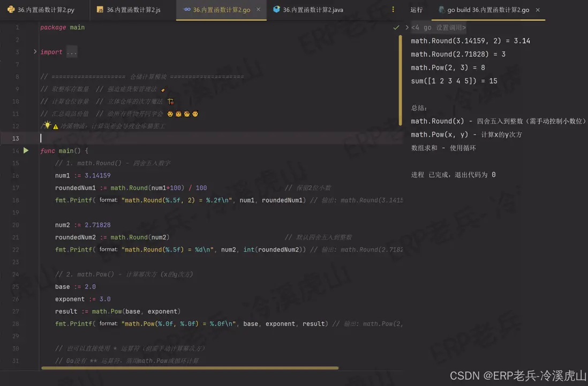The image size is (588, 386).
Task: Click the folded import ellipsis placeholder
Action: click(x=71, y=52)
